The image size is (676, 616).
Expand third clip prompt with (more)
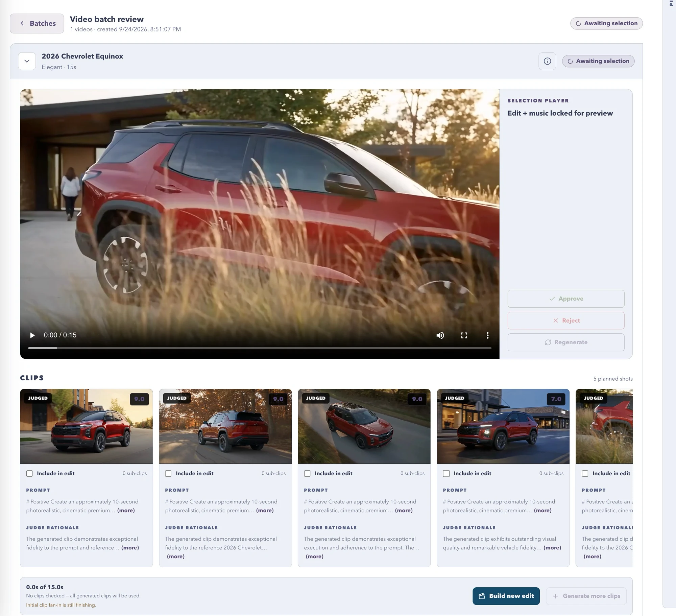pos(404,510)
